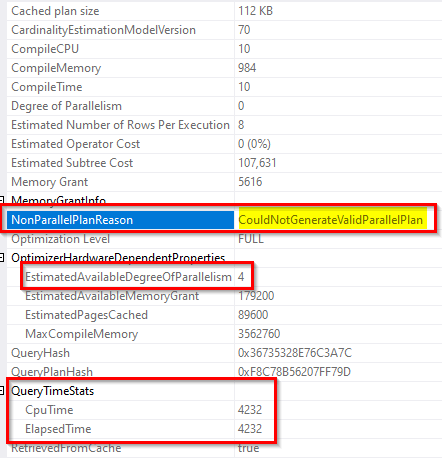Select the CouldNotGenerateValidParallelPlan value

[x=330, y=220]
